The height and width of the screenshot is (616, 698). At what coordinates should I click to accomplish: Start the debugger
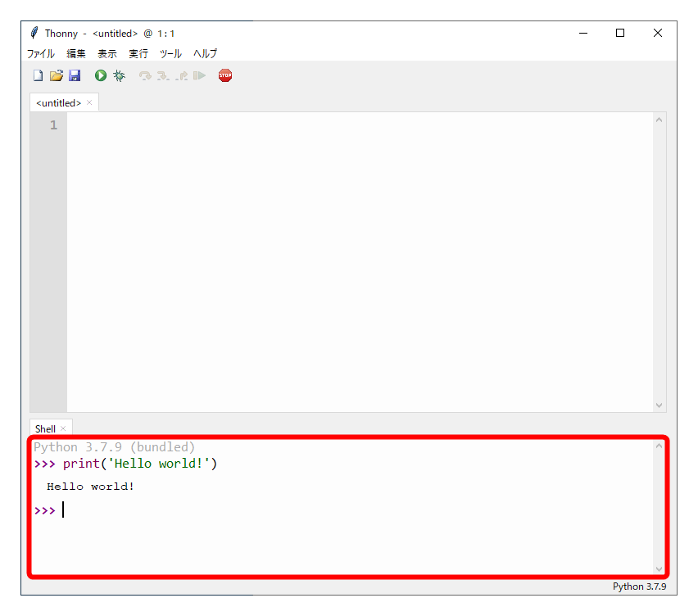pyautogui.click(x=119, y=75)
